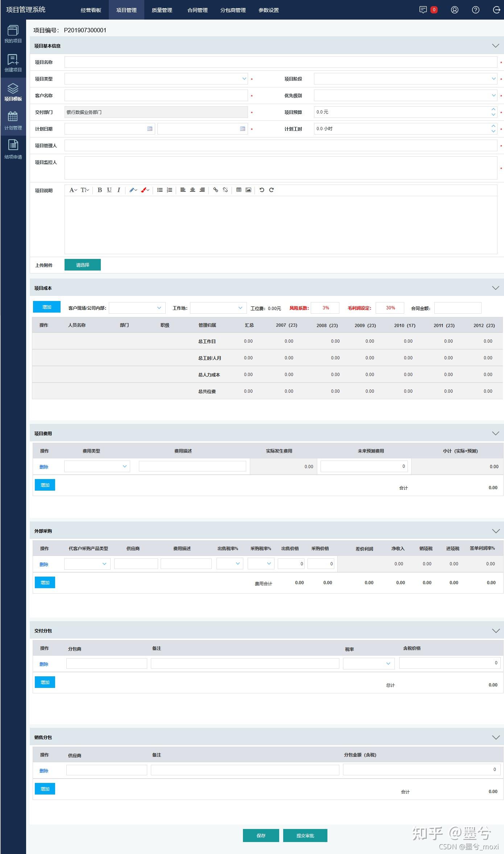Open 客户现场/公司内部 dropdown

(x=137, y=308)
